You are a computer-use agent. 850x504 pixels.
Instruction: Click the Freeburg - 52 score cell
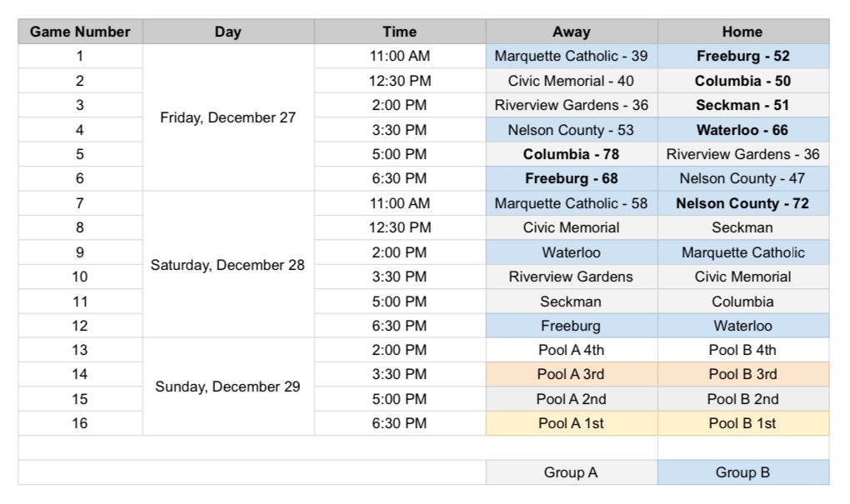pos(742,57)
